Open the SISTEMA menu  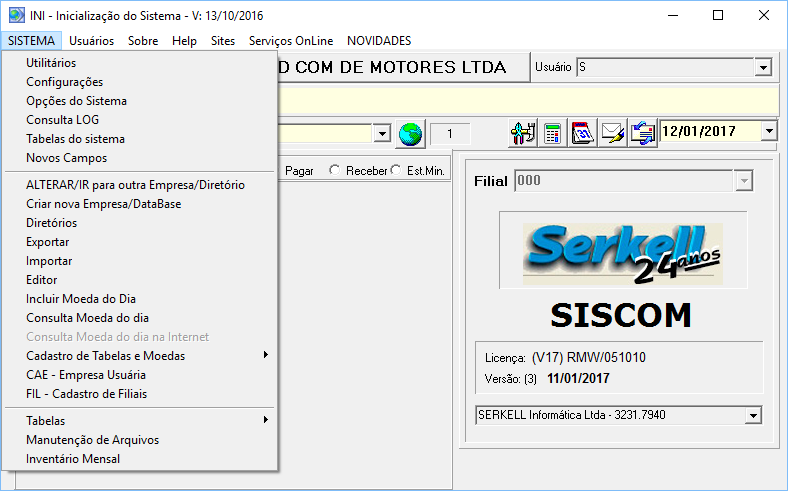click(32, 41)
